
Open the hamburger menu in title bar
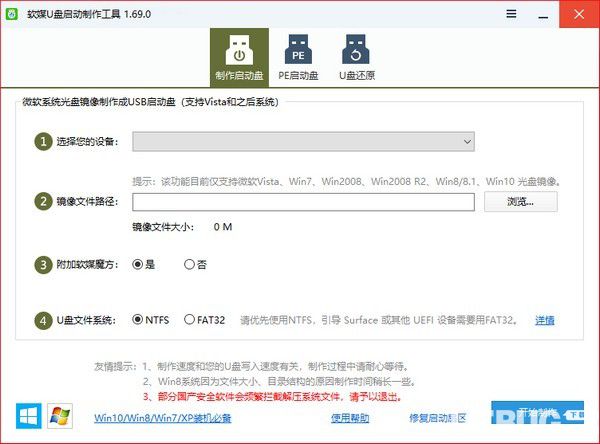tap(511, 14)
